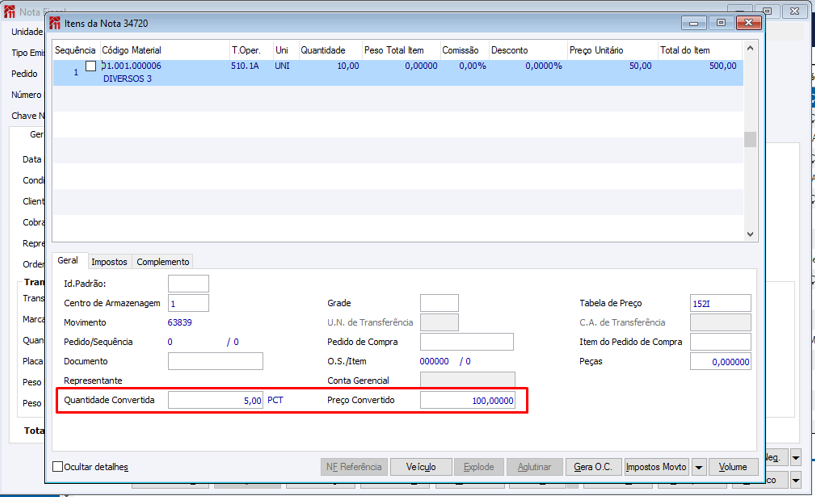This screenshot has width=815, height=497.
Task: Close the Itens da Nota dialog
Action: point(748,23)
